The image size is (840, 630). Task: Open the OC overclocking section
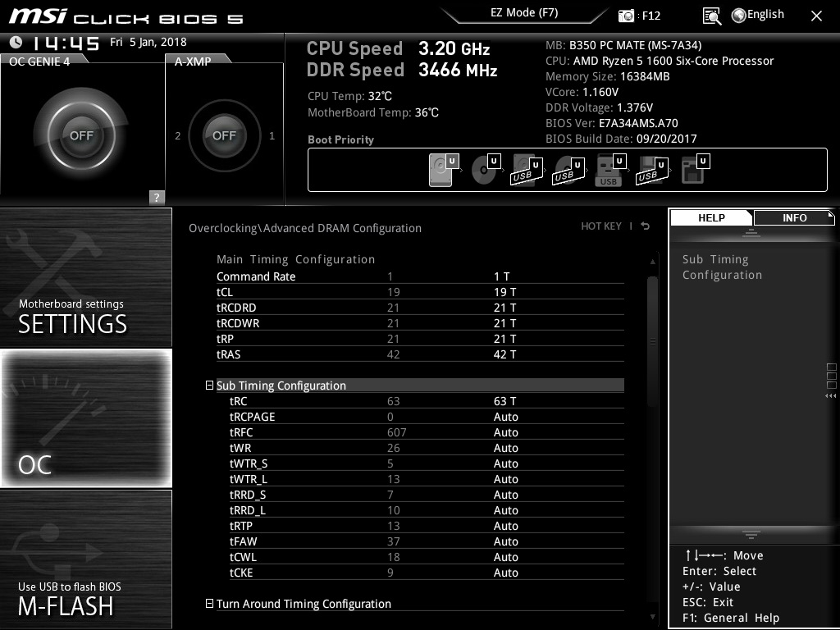tap(85, 418)
